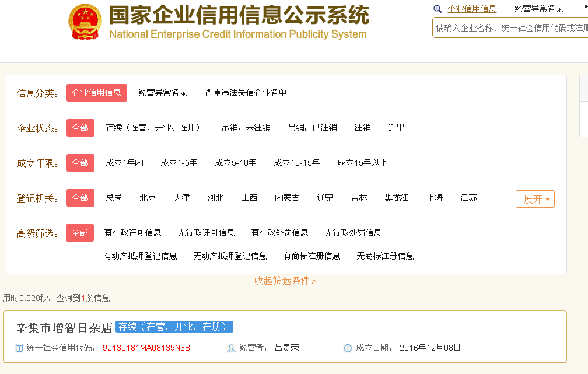Choose 河北 registration authority
The height and width of the screenshot is (374, 588).
coord(215,198)
